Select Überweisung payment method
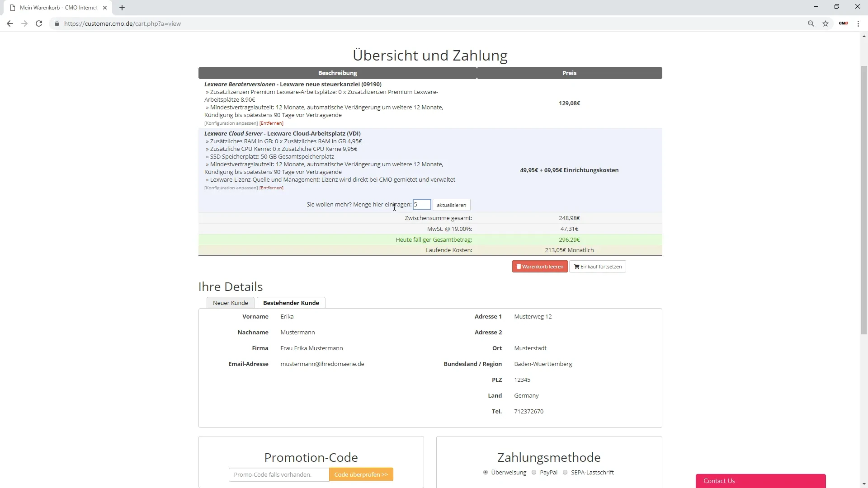The image size is (868, 488). [x=486, y=473]
